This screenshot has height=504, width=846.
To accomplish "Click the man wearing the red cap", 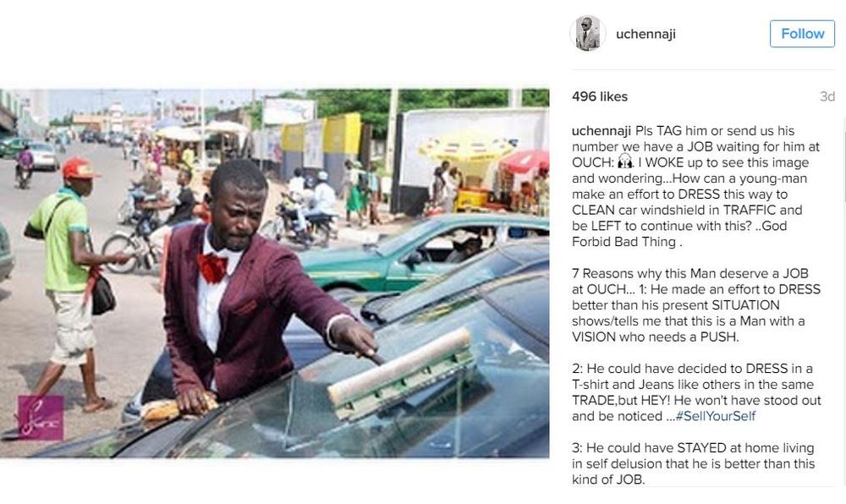I will [x=68, y=280].
